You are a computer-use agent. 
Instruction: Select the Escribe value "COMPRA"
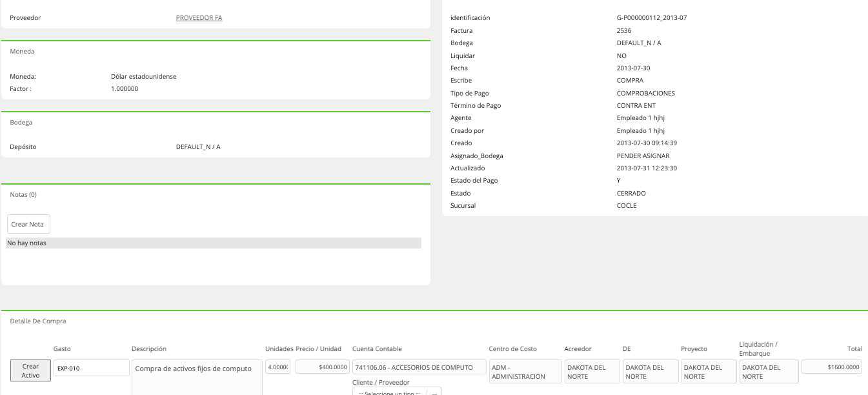630,81
